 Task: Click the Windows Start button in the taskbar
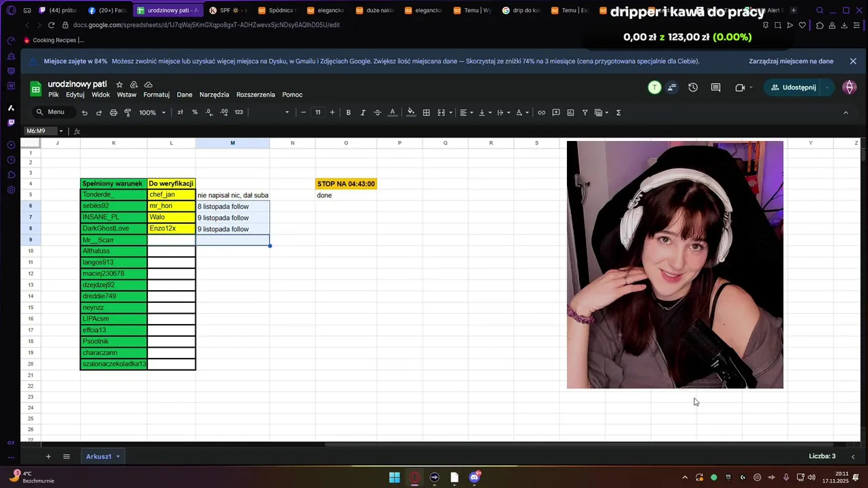pos(394,477)
